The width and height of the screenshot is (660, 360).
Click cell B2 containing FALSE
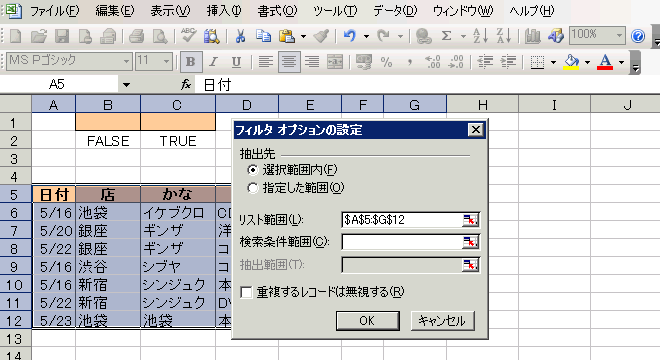click(108, 141)
